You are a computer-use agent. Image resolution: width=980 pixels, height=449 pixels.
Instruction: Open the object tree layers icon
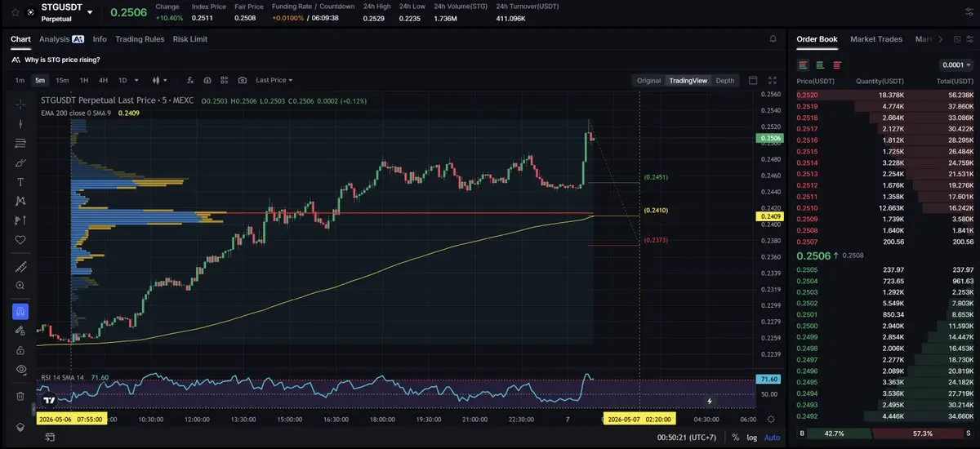(x=20, y=427)
